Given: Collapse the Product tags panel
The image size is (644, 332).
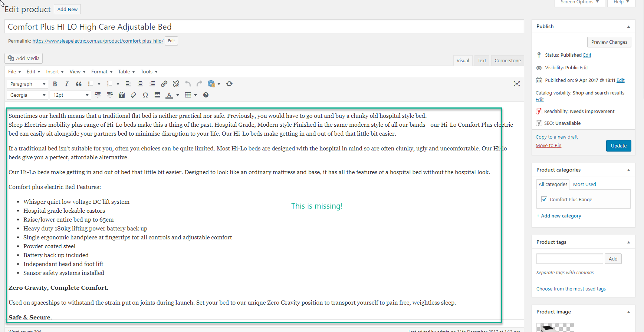Looking at the screenshot, I should [x=628, y=242].
